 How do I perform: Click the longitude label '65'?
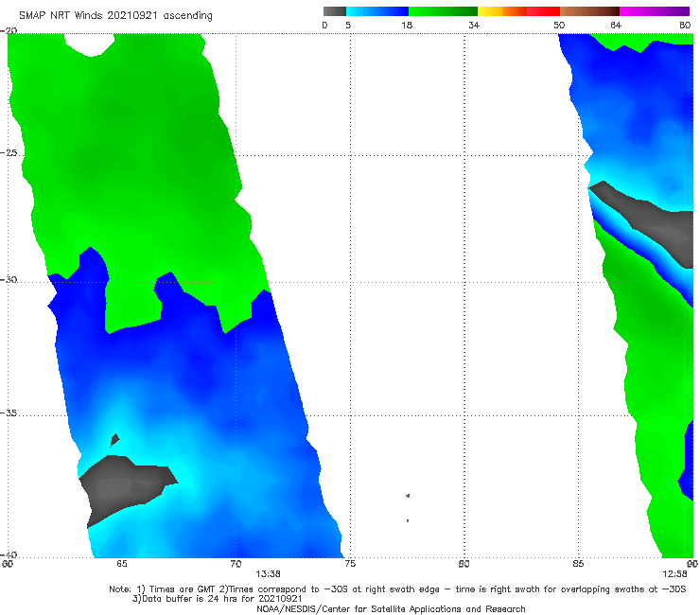pyautogui.click(x=122, y=564)
